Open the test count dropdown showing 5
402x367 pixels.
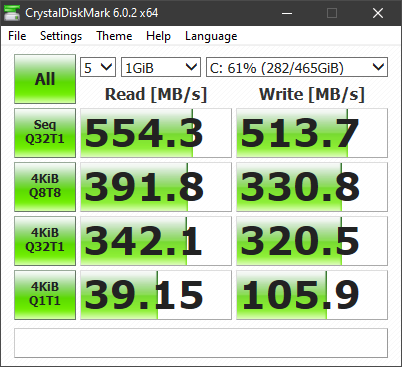98,67
